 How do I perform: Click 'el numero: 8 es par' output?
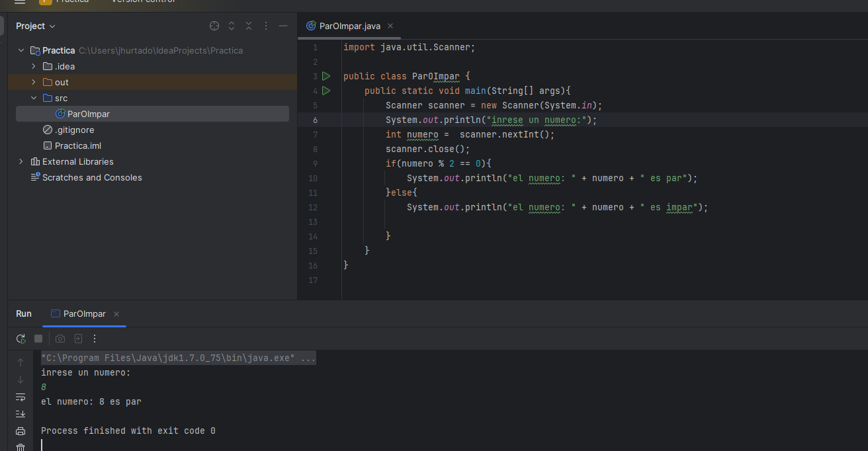[91, 401]
